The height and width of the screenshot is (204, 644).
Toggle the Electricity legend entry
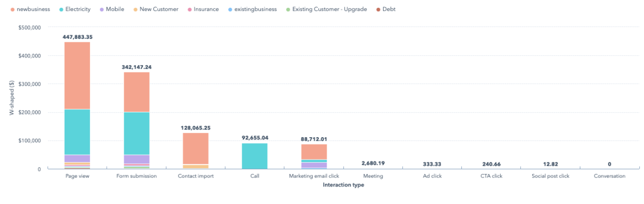pyautogui.click(x=75, y=9)
